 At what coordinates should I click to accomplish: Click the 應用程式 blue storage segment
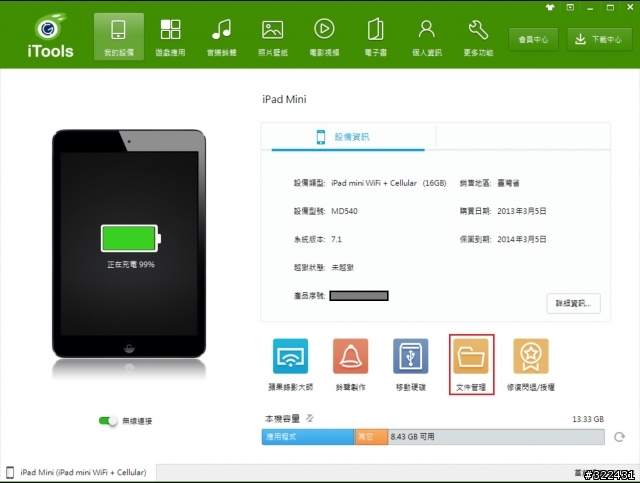(308, 437)
